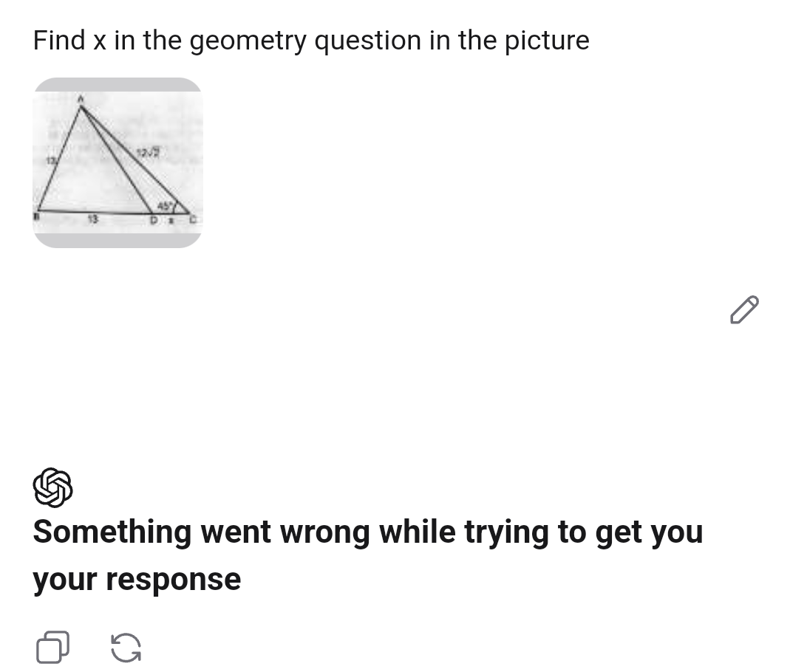
Task: Click the word "geometry" in the prompt
Action: click(248, 41)
